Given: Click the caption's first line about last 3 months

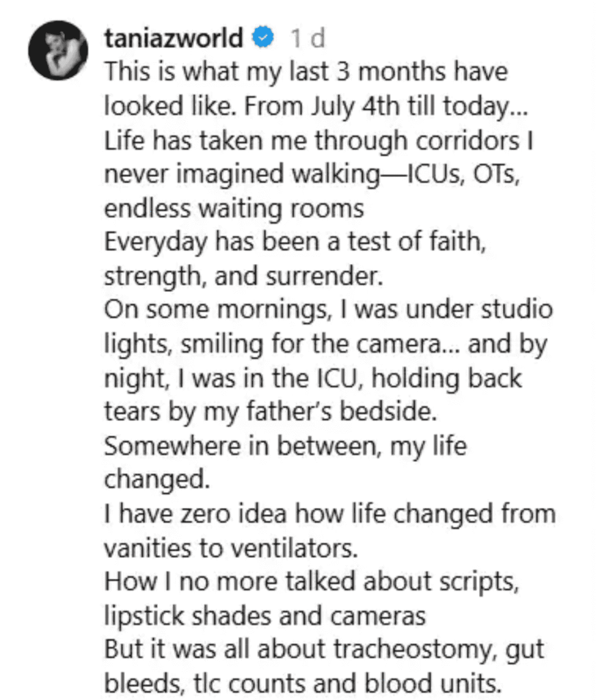Looking at the screenshot, I should point(306,72).
